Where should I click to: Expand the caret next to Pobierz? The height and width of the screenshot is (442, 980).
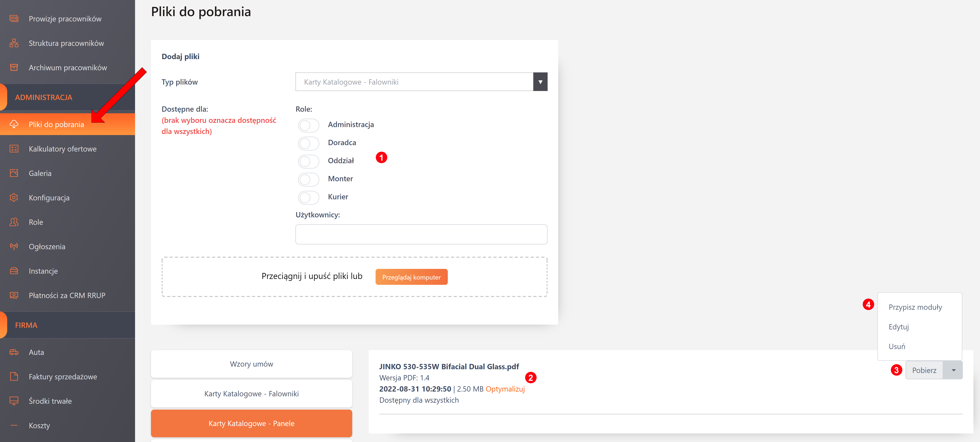pos(953,370)
